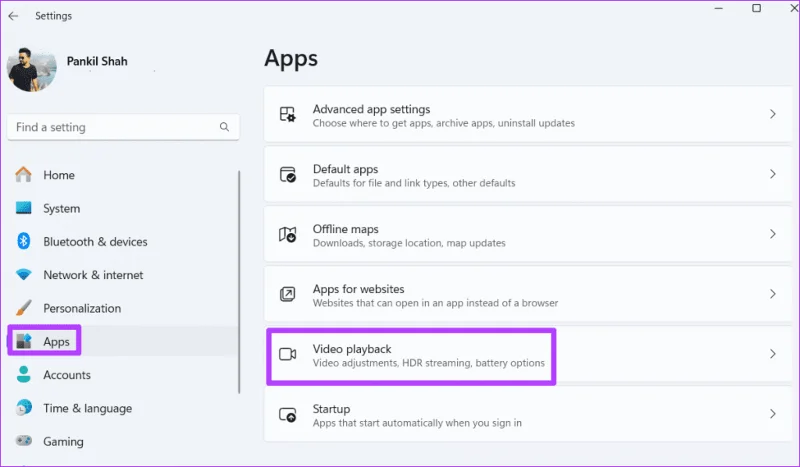Open the Offline maps title

pyautogui.click(x=345, y=229)
